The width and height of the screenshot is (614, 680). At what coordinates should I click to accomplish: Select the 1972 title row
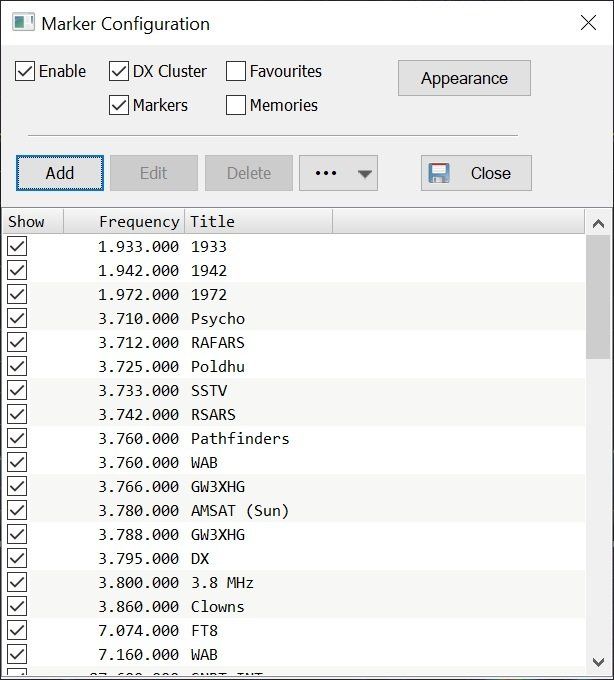pyautogui.click(x=294, y=294)
